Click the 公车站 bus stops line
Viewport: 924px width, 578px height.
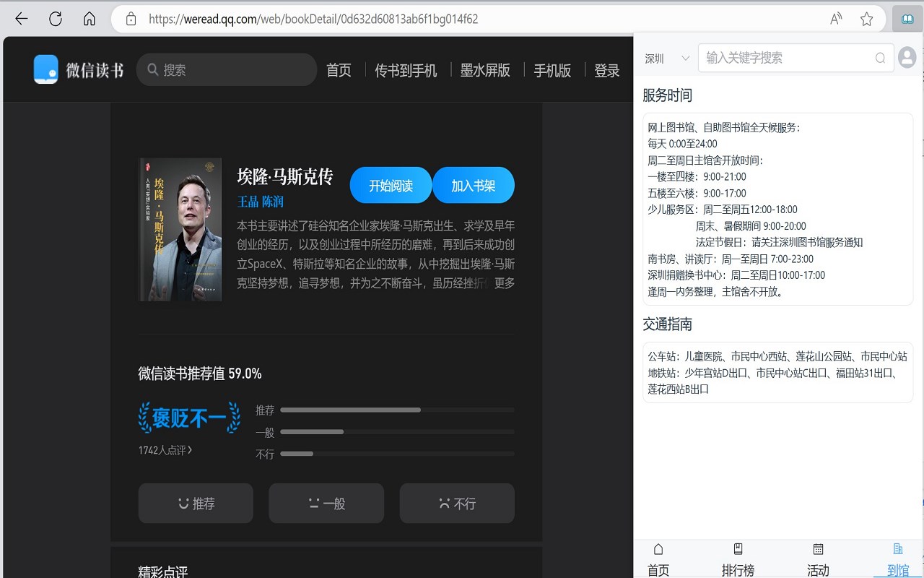pyautogui.click(x=777, y=356)
